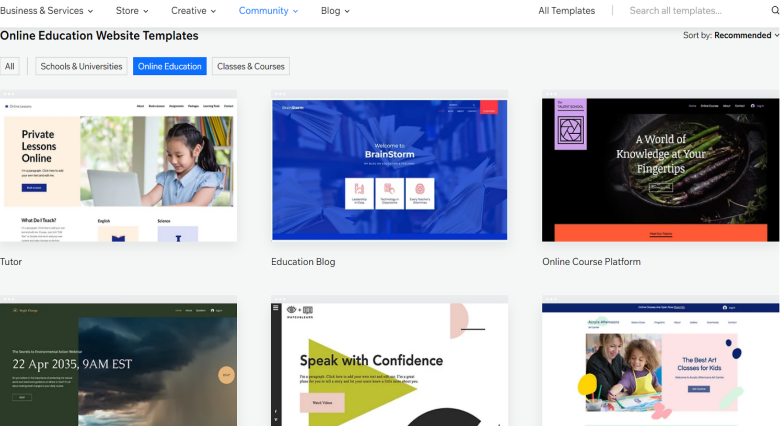Screen dimensions: 780x426
Task: Click the search magnifier icon
Action: click(x=775, y=10)
